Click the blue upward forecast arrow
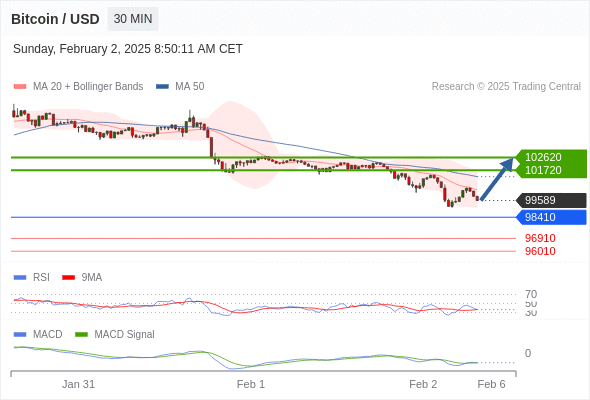 click(x=497, y=179)
